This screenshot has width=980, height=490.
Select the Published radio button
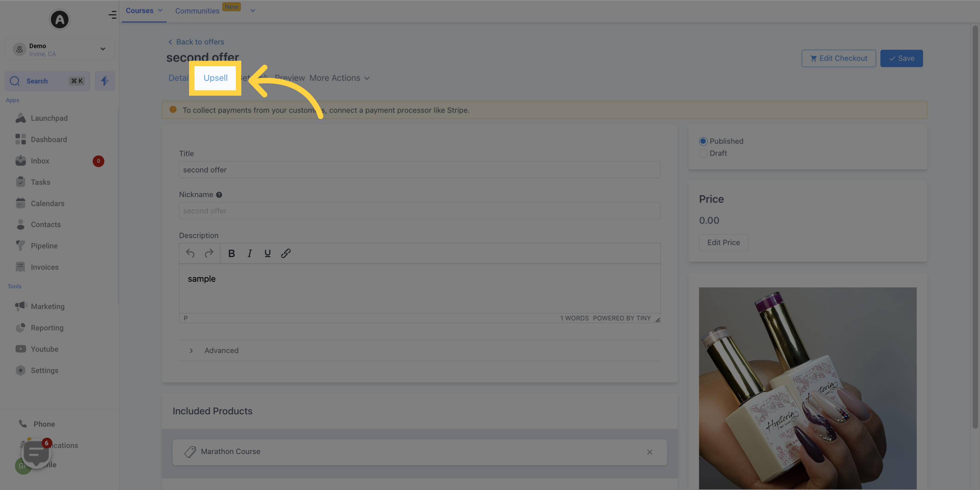pyautogui.click(x=703, y=141)
